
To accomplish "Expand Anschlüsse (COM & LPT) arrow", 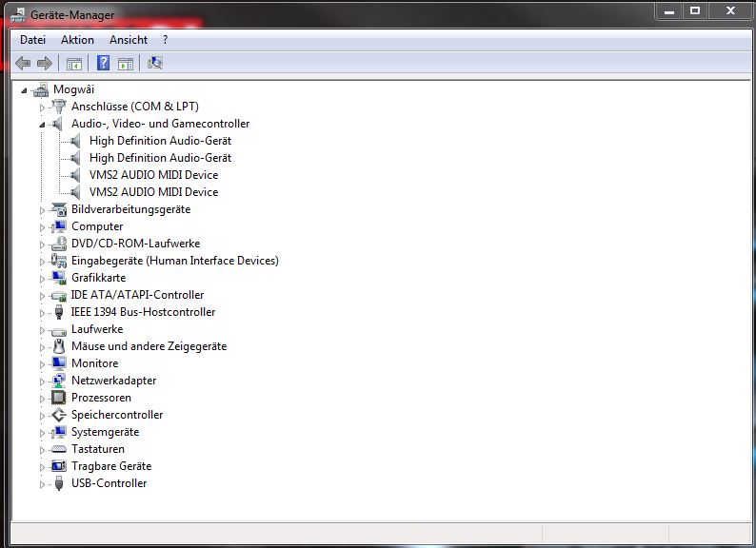I will [42, 108].
